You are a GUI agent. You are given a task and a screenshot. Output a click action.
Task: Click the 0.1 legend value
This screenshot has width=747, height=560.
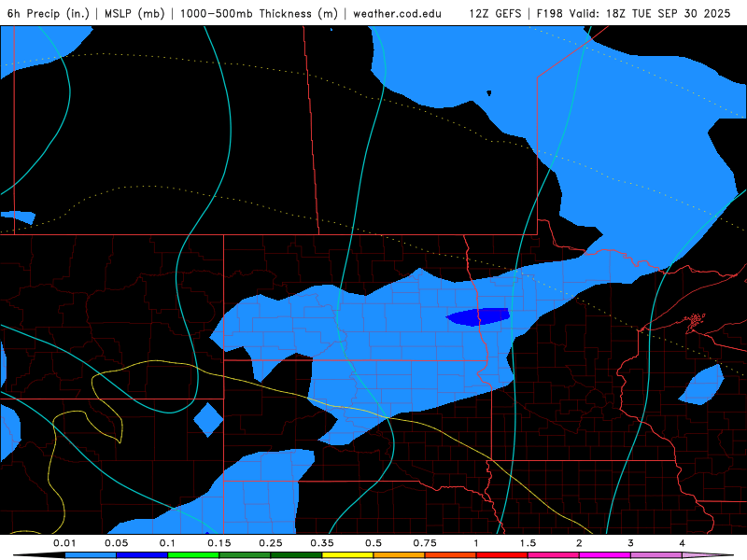pyautogui.click(x=167, y=543)
